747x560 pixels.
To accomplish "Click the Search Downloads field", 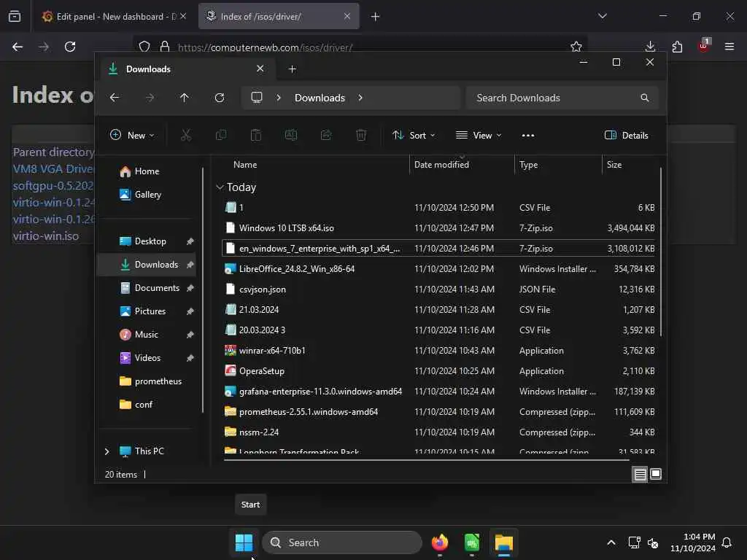I will pyautogui.click(x=562, y=98).
